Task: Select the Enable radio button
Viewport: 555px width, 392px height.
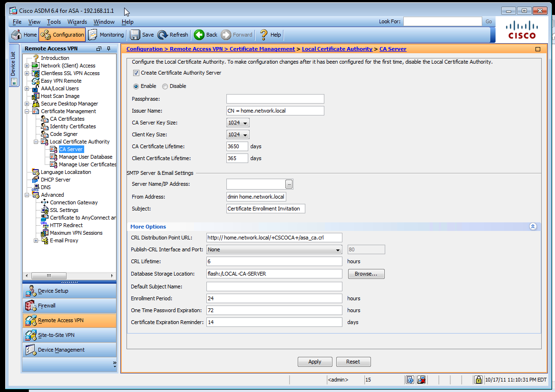Action: click(x=136, y=86)
